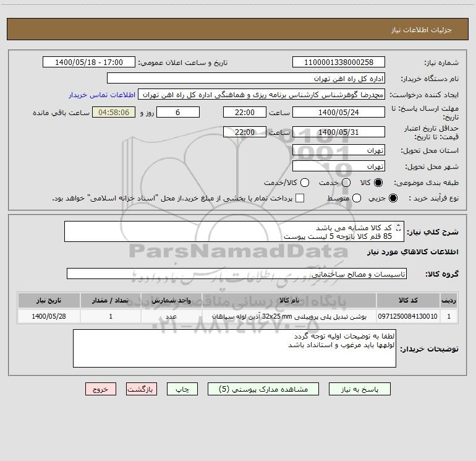Screen dimensions: 476x461
Task: Click the شرح کلی نیاز text area
Action: coord(234,231)
